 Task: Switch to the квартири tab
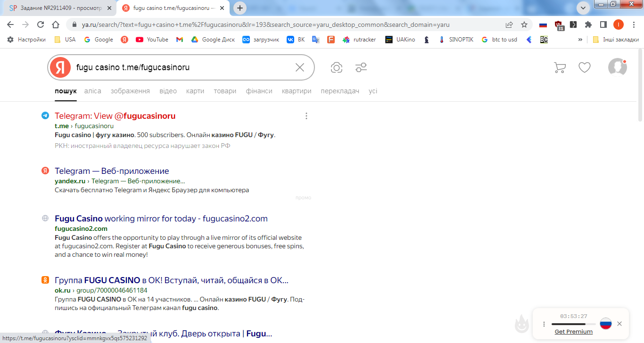click(x=297, y=91)
